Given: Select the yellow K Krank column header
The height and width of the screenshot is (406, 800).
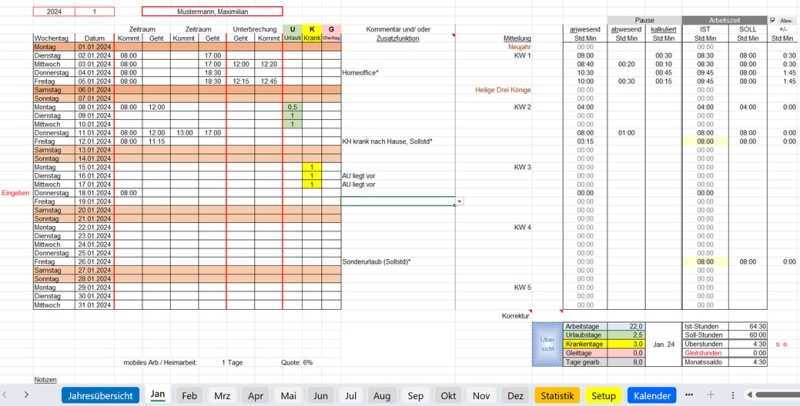Looking at the screenshot, I should coord(312,33).
